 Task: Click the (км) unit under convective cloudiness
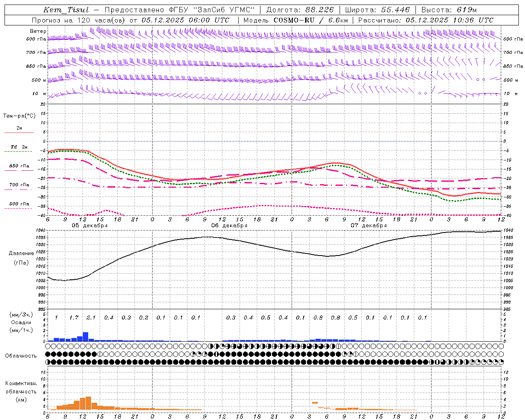(21, 399)
